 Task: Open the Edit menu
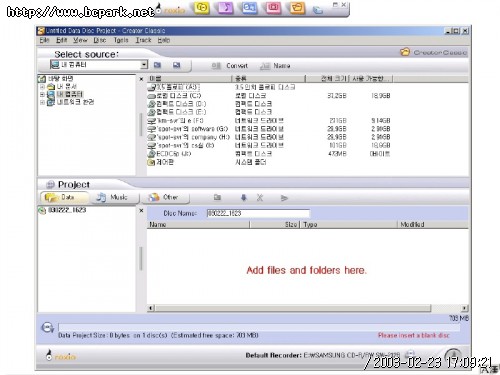click(x=61, y=40)
